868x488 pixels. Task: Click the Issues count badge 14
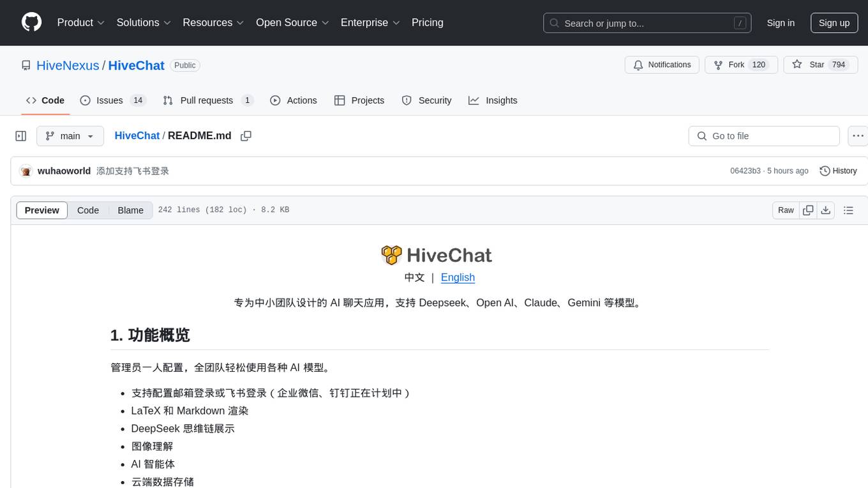[137, 100]
